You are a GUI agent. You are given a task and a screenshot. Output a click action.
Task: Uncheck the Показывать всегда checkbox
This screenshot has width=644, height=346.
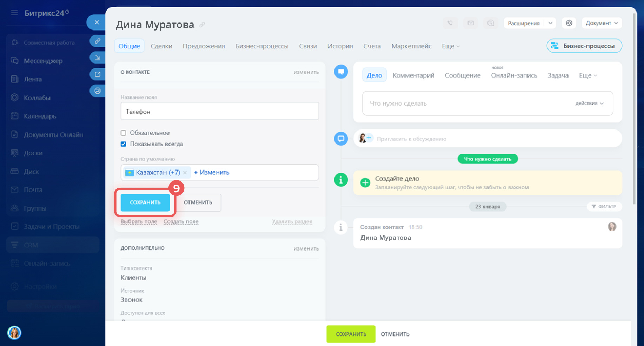[x=124, y=144]
